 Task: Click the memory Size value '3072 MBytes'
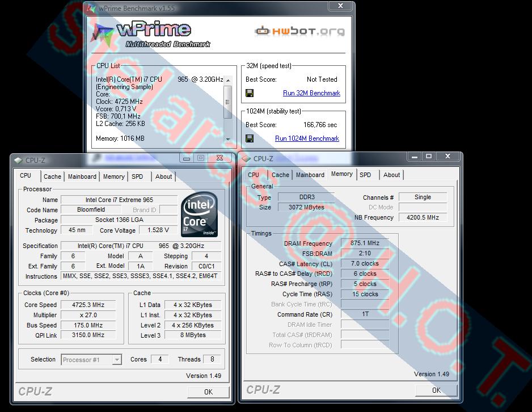(307, 207)
